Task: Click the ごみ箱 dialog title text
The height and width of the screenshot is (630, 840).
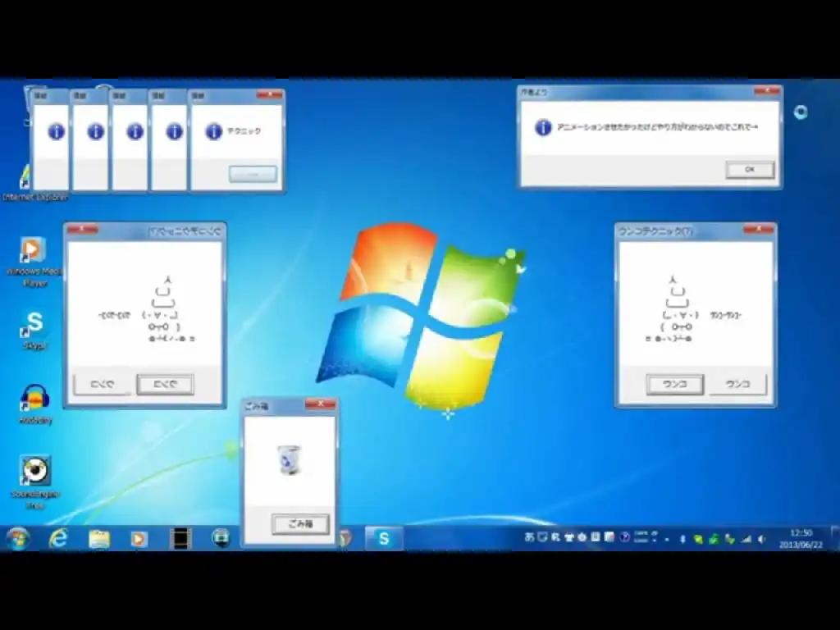Action: (x=256, y=407)
